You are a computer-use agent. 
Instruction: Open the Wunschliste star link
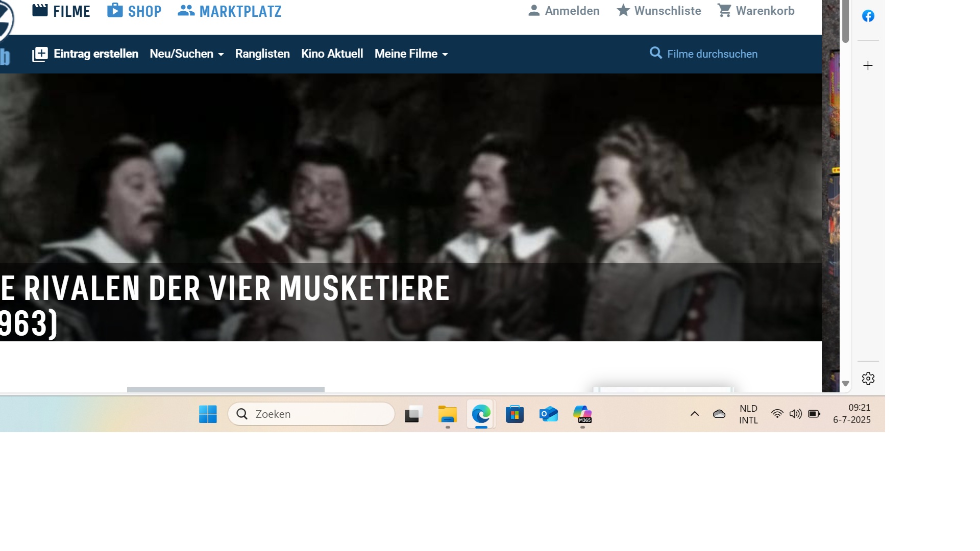click(x=658, y=11)
